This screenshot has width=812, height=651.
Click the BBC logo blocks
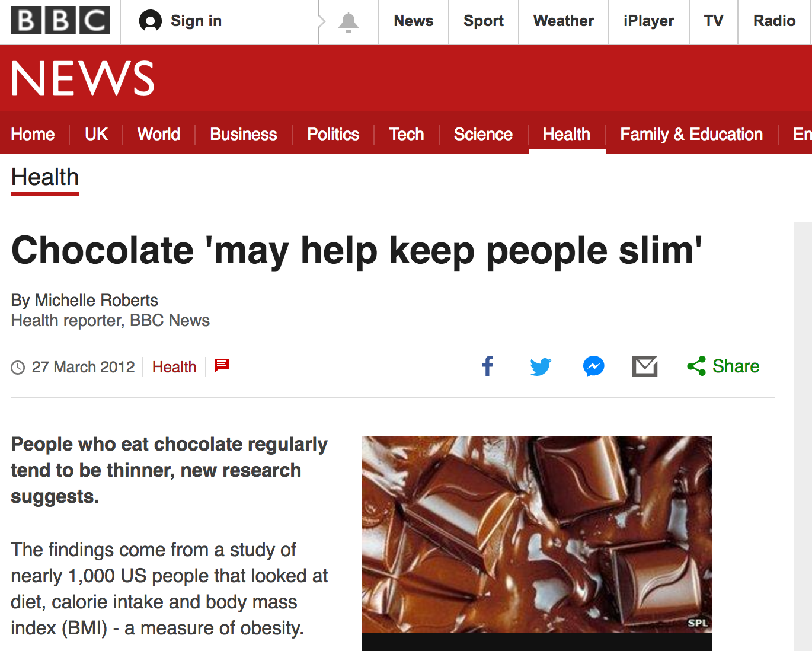pos(60,21)
